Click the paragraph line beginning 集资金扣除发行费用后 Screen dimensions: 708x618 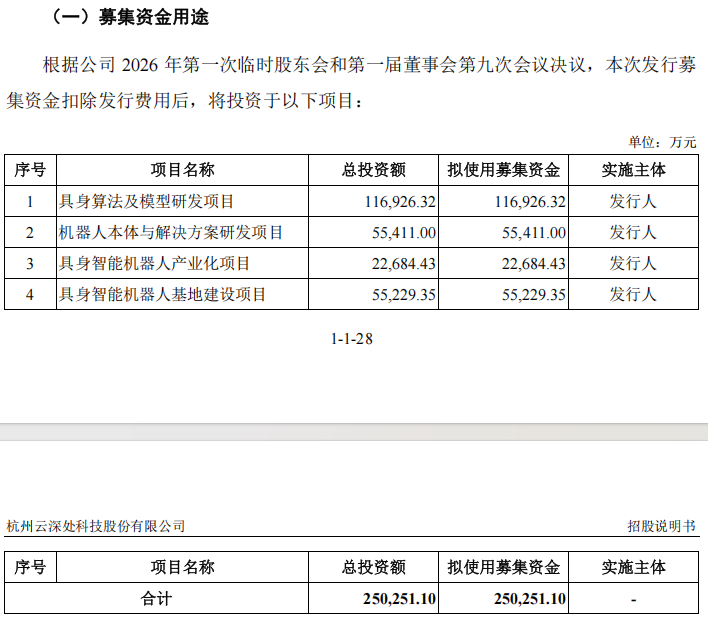184,101
